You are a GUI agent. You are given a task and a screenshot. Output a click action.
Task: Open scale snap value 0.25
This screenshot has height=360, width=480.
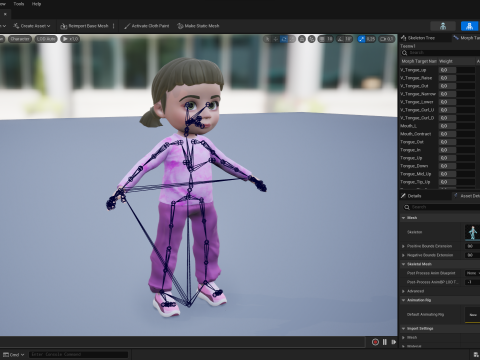[371, 39]
